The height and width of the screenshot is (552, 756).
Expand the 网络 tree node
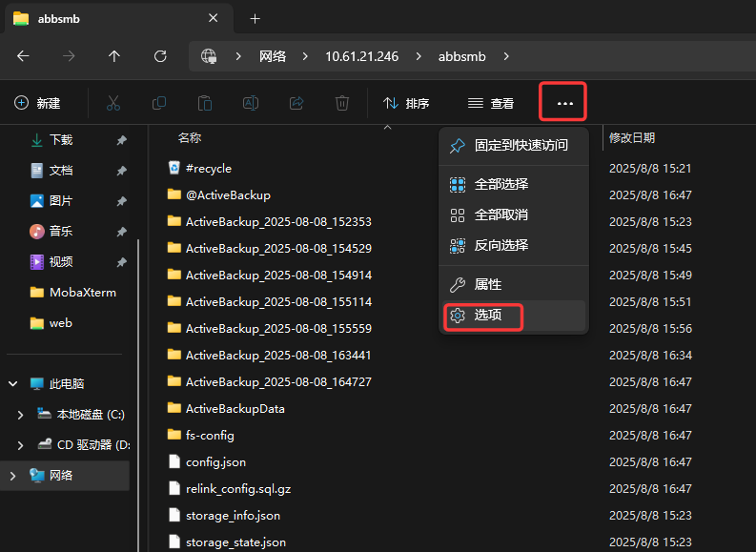tap(13, 476)
